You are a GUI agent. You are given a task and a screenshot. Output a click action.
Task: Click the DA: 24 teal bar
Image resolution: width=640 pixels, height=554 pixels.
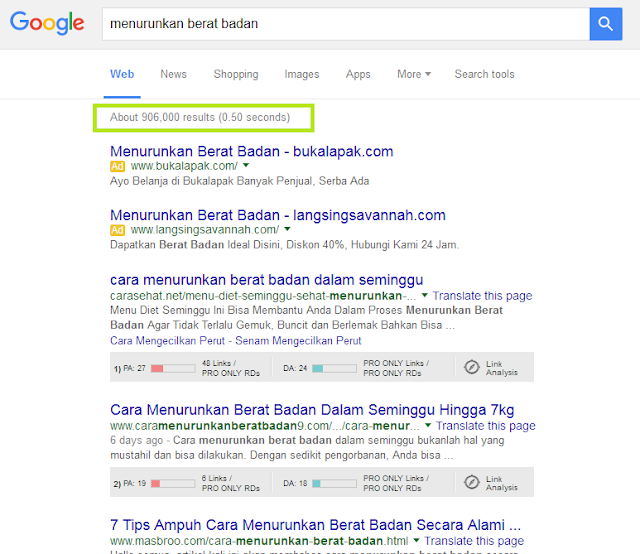click(x=334, y=368)
